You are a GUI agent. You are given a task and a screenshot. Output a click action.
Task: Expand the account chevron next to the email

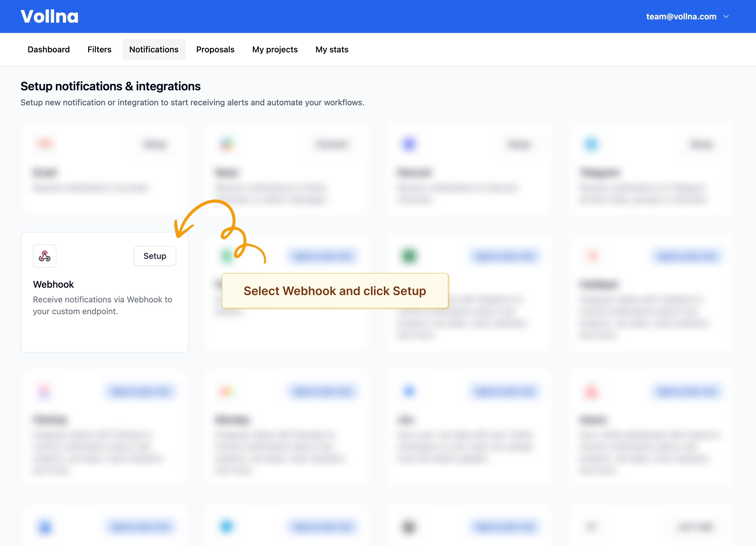[726, 16]
